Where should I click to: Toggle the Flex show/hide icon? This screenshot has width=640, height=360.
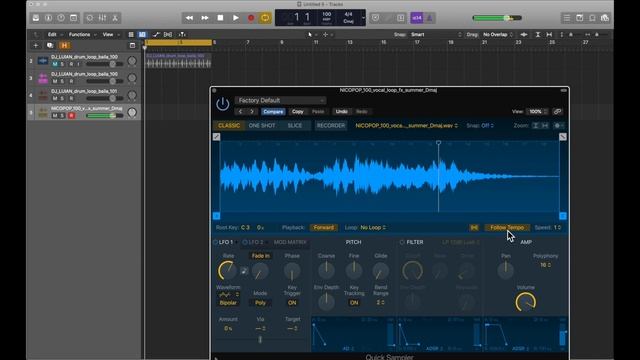168,35
